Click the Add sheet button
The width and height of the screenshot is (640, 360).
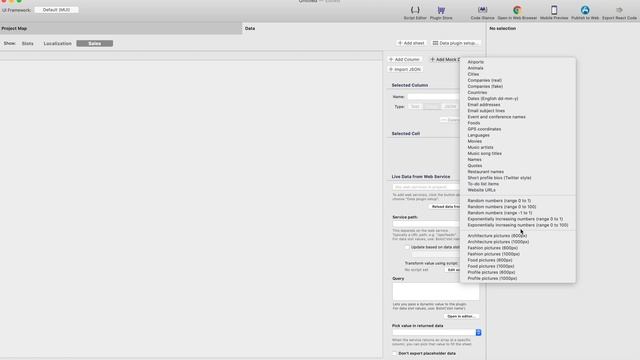pos(411,43)
